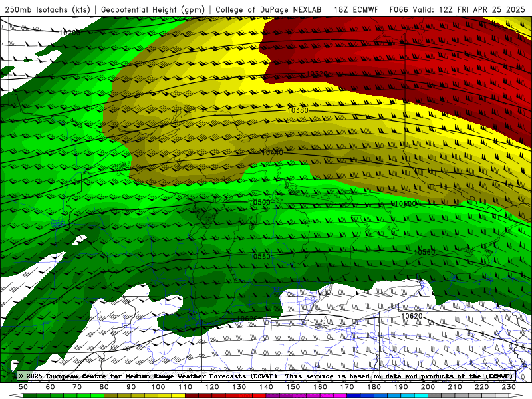Click the 10200 height contour label
Viewport: 532px width, 399px height.
tap(70, 33)
